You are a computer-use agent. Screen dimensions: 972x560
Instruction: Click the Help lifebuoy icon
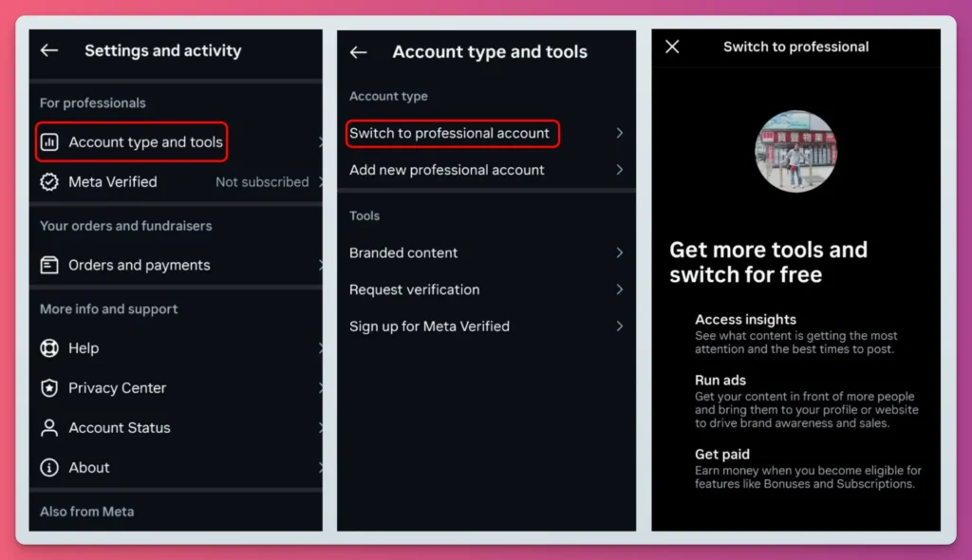(x=49, y=348)
